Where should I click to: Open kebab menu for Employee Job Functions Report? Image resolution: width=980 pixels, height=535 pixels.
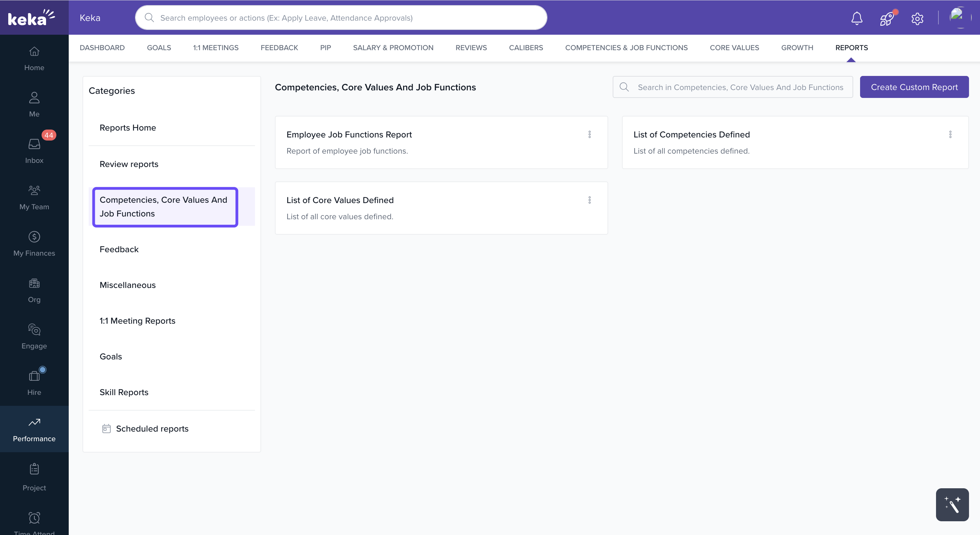click(589, 134)
